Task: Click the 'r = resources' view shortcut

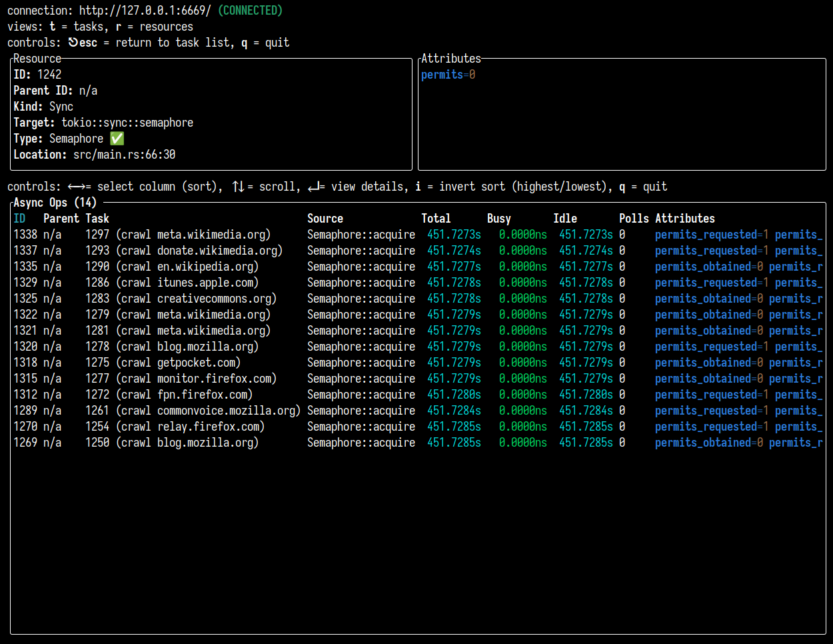Action: [155, 27]
